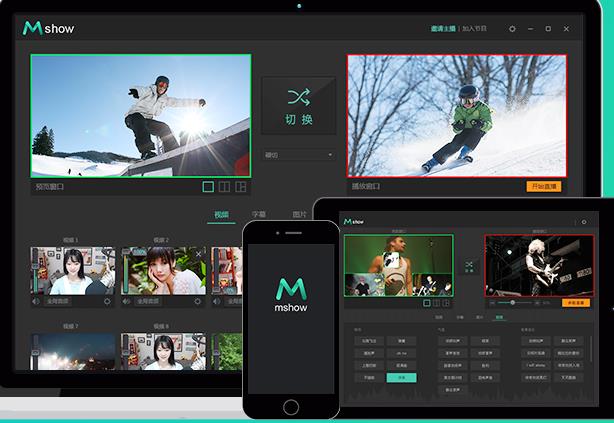The image size is (614, 423).
Task: Click the highlighted green sound effect button on tablet
Action: [402, 377]
